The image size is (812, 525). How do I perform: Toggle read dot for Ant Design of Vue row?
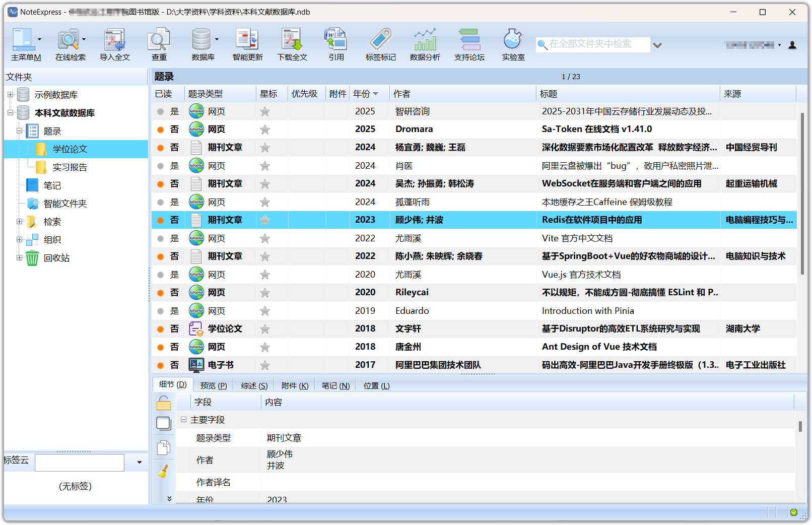click(x=160, y=347)
